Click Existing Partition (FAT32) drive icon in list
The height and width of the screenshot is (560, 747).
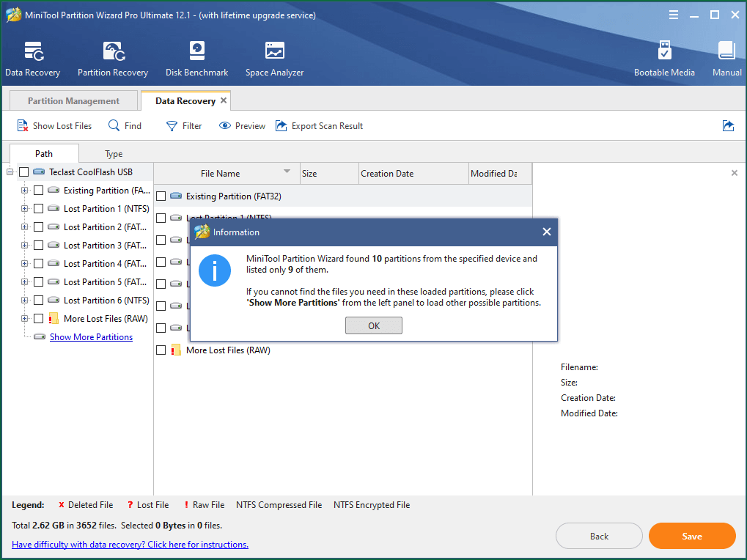point(176,196)
